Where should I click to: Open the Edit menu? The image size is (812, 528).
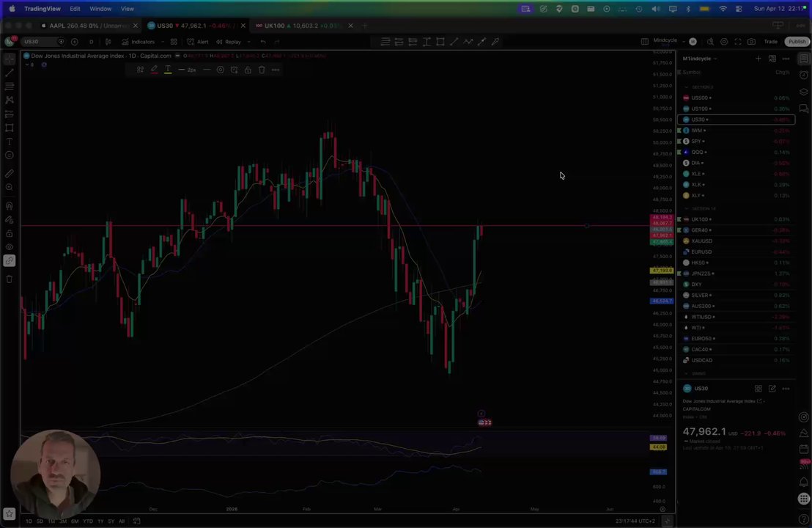pos(75,9)
